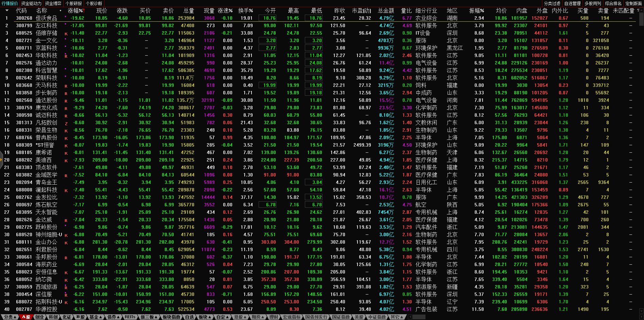Sort by the 涨幅% column header

[x=75, y=11]
